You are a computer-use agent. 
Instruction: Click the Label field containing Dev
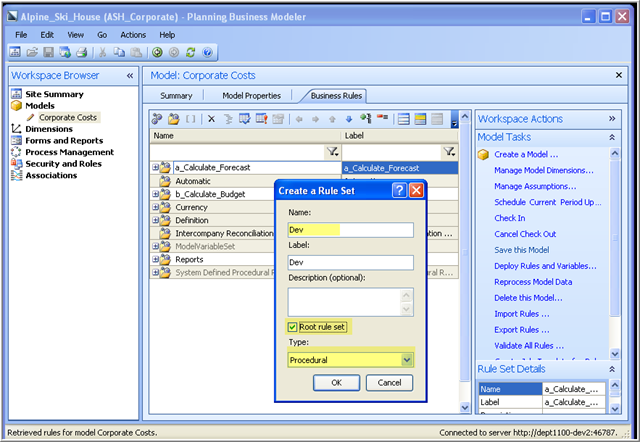pyautogui.click(x=351, y=262)
